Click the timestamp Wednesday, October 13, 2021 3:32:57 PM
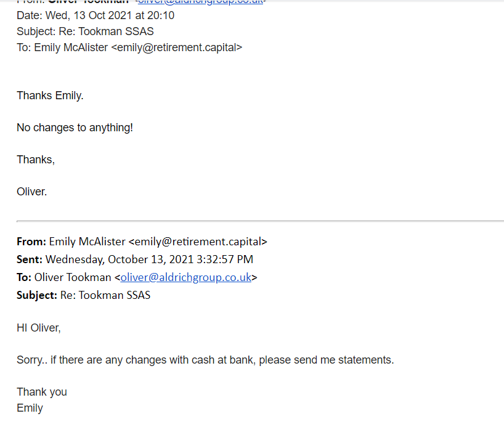Screen dimensions: 504x432 click(x=150, y=259)
